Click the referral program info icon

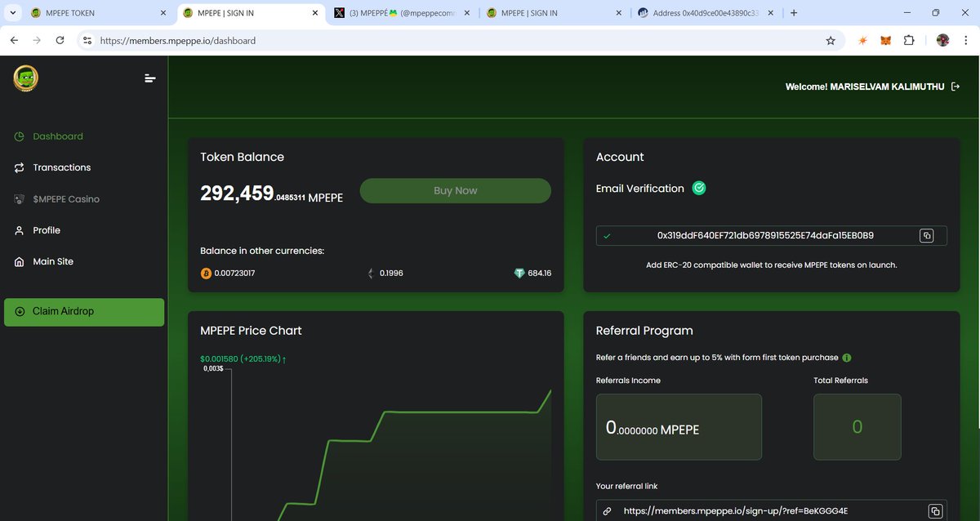(x=847, y=358)
